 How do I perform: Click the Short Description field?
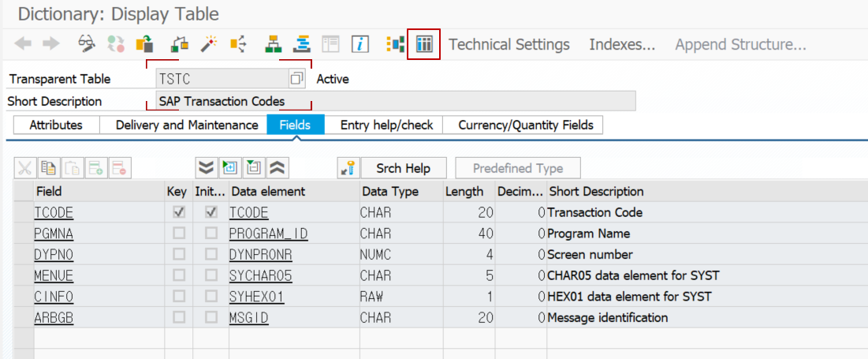click(396, 101)
